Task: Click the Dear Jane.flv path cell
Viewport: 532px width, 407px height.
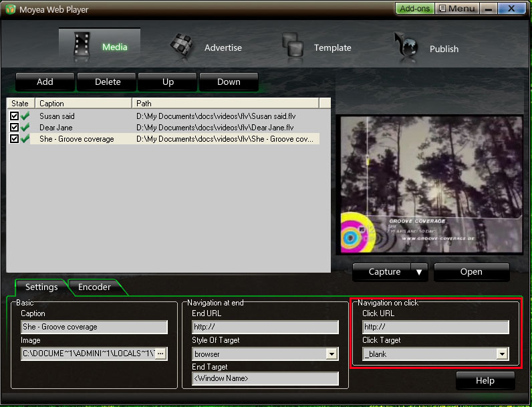Action: 215,128
